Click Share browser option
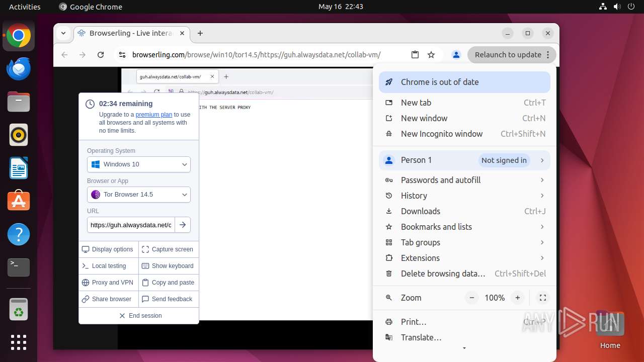644x362 pixels. (x=109, y=299)
